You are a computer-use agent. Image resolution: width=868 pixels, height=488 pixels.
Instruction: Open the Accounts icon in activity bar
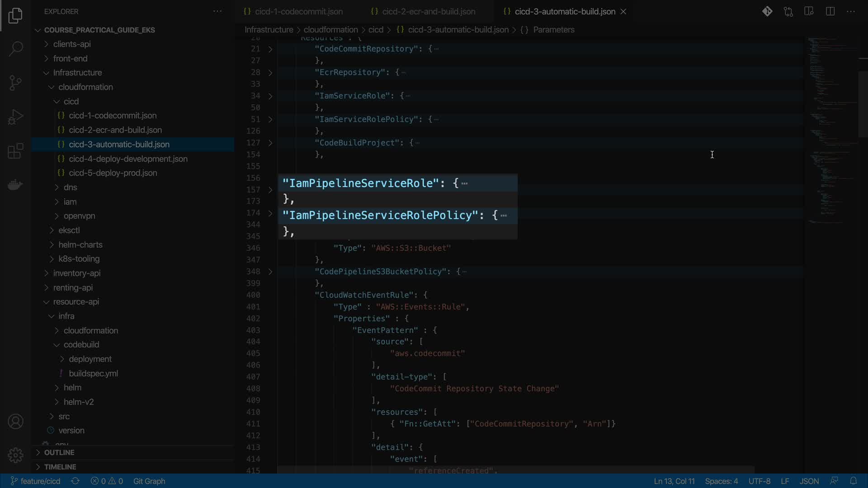point(15,422)
